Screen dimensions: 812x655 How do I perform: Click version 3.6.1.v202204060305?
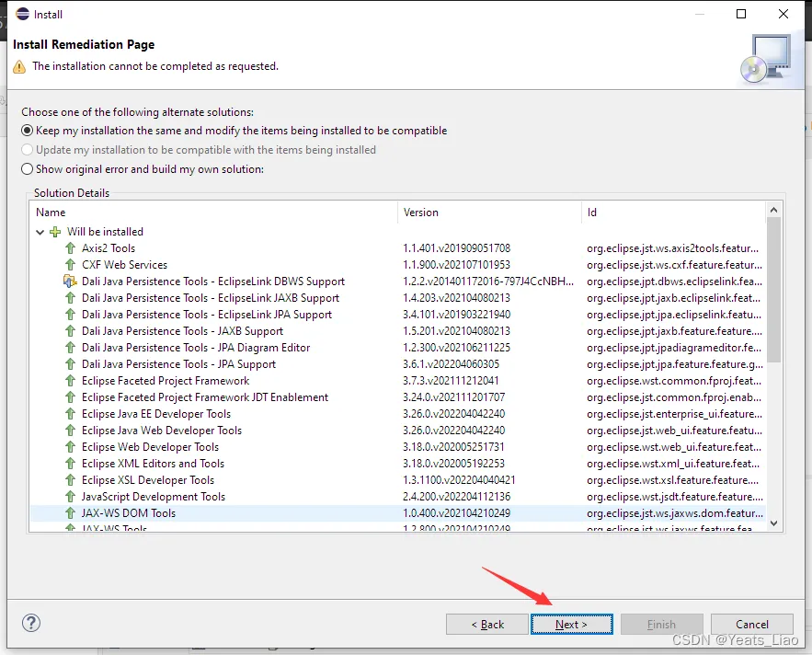tap(451, 364)
